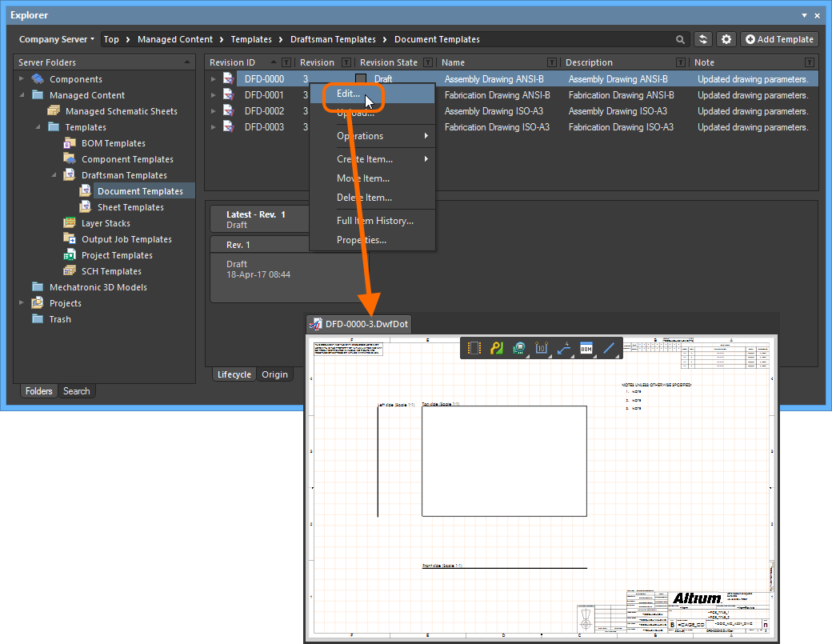Viewport: 832px width, 644px height.
Task: Toggle the filter button on Name column
Action: pos(552,62)
